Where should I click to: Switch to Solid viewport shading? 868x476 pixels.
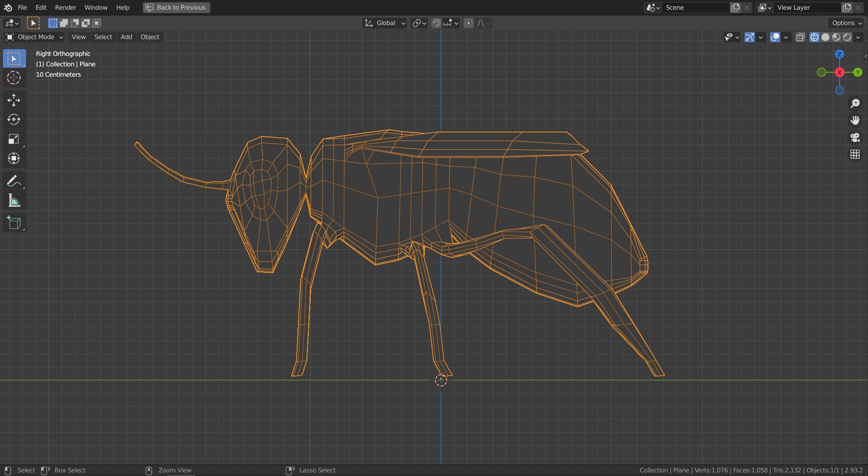pyautogui.click(x=826, y=37)
